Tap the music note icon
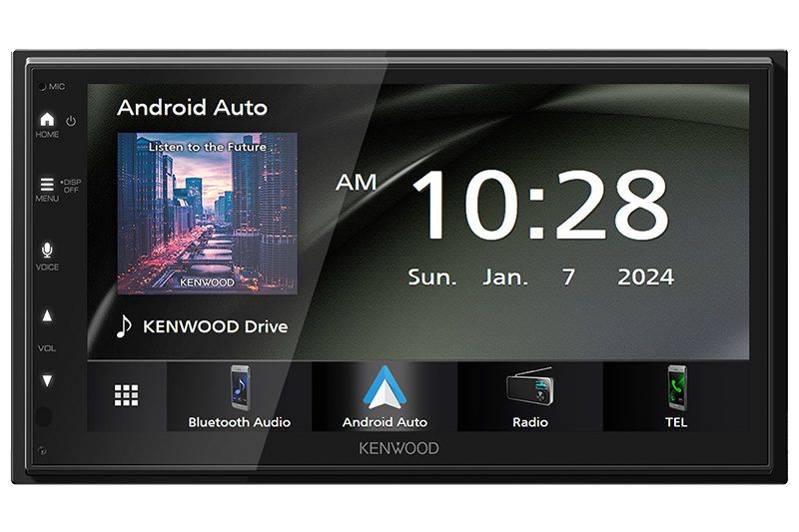This screenshot has width=799, height=532. pyautogui.click(x=124, y=326)
